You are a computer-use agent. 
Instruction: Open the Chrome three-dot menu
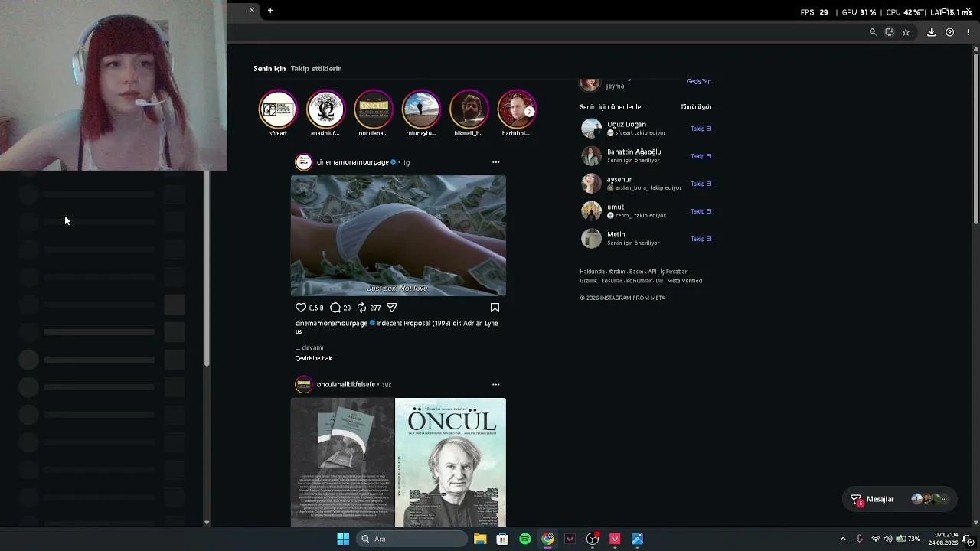969,32
